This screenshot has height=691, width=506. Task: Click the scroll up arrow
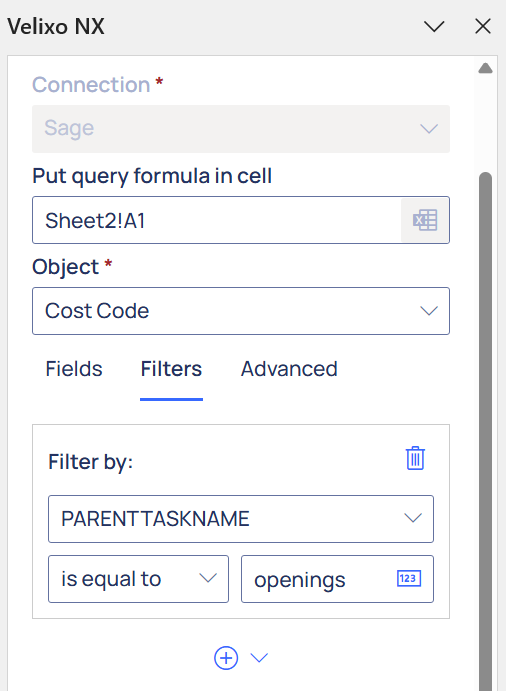click(x=485, y=68)
